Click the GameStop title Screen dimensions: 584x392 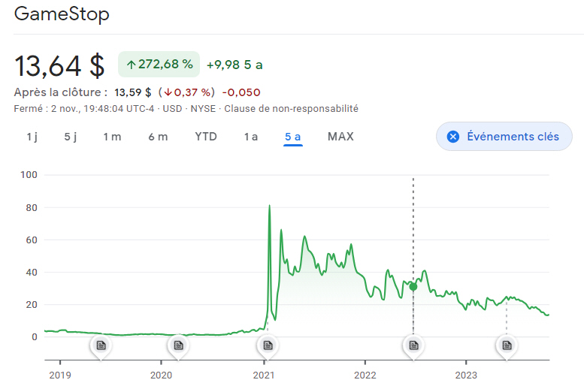click(x=62, y=15)
